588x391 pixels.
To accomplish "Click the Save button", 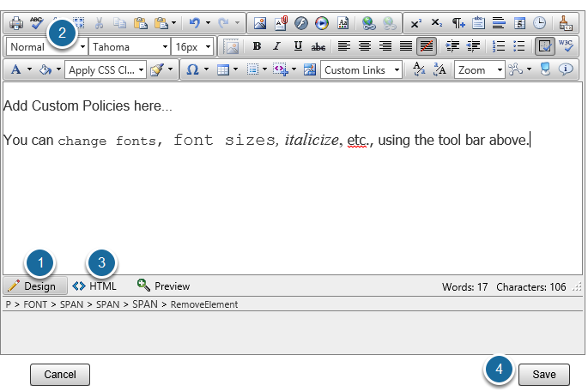I will [x=544, y=375].
